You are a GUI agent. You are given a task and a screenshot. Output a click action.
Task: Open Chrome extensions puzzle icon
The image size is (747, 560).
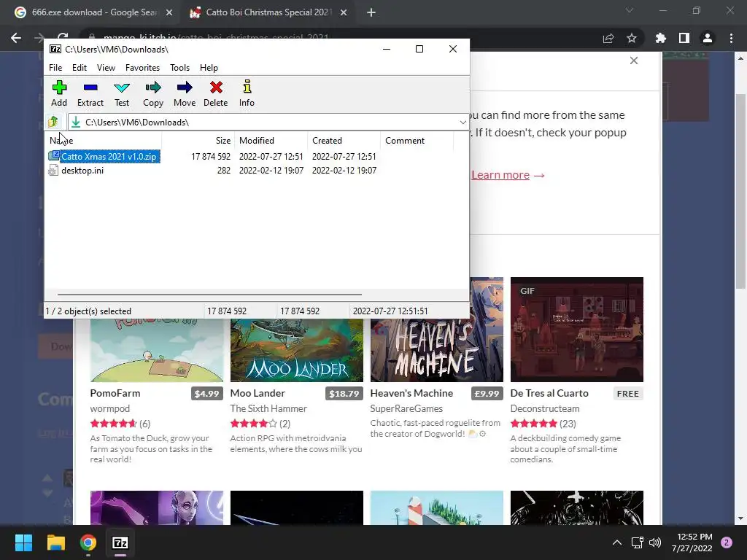click(661, 38)
